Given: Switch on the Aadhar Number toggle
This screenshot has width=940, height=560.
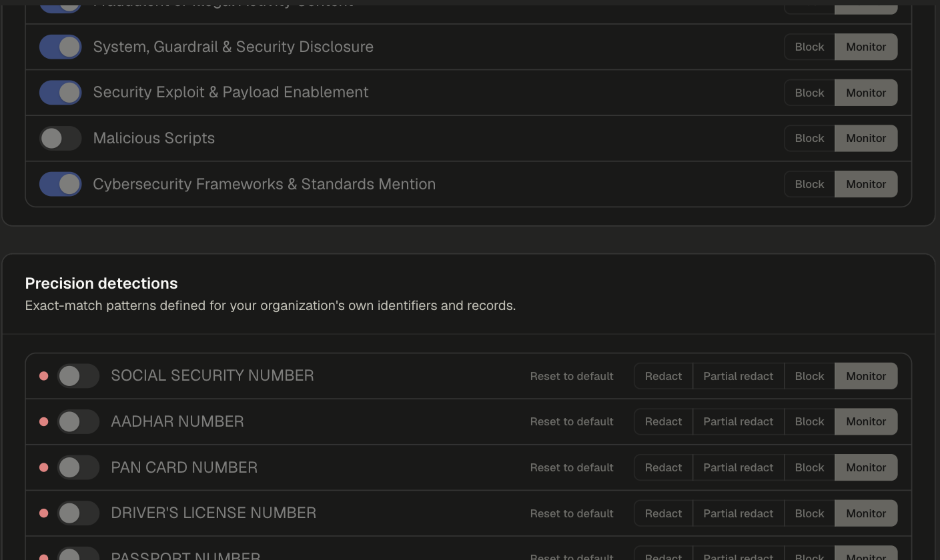Looking at the screenshot, I should pyautogui.click(x=78, y=421).
